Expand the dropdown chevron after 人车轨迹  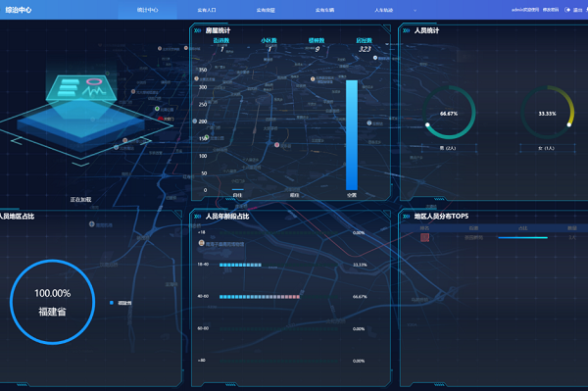click(415, 11)
